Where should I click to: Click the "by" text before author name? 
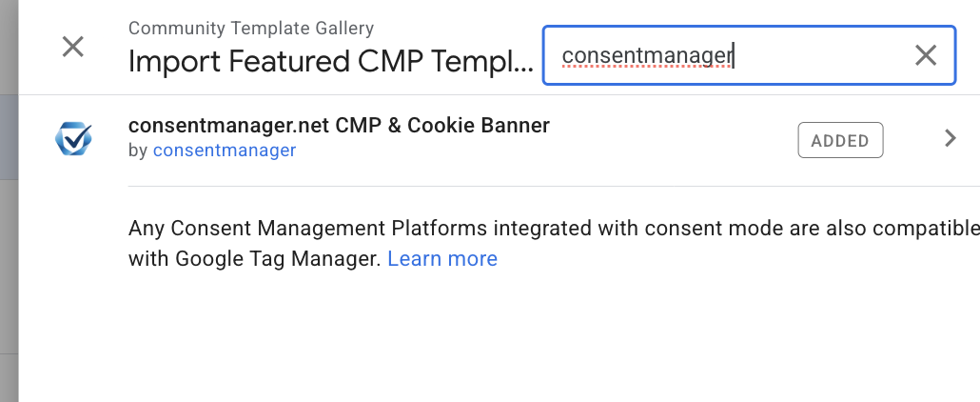[138, 151]
